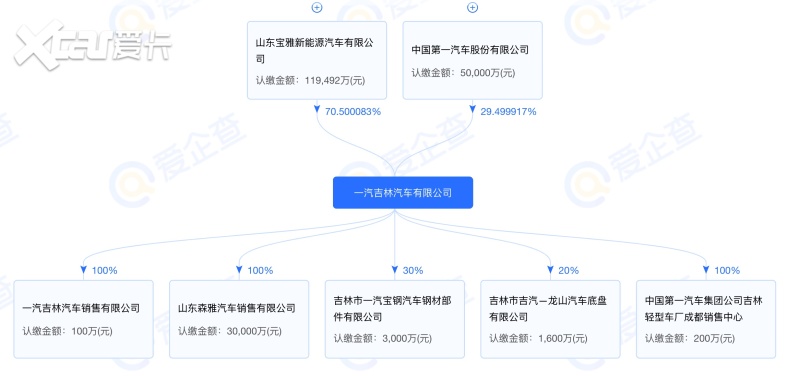Click the 认缴金额: 50,000万(元) text
Image resolution: width=788 pixels, height=376 pixels.
click(x=463, y=73)
